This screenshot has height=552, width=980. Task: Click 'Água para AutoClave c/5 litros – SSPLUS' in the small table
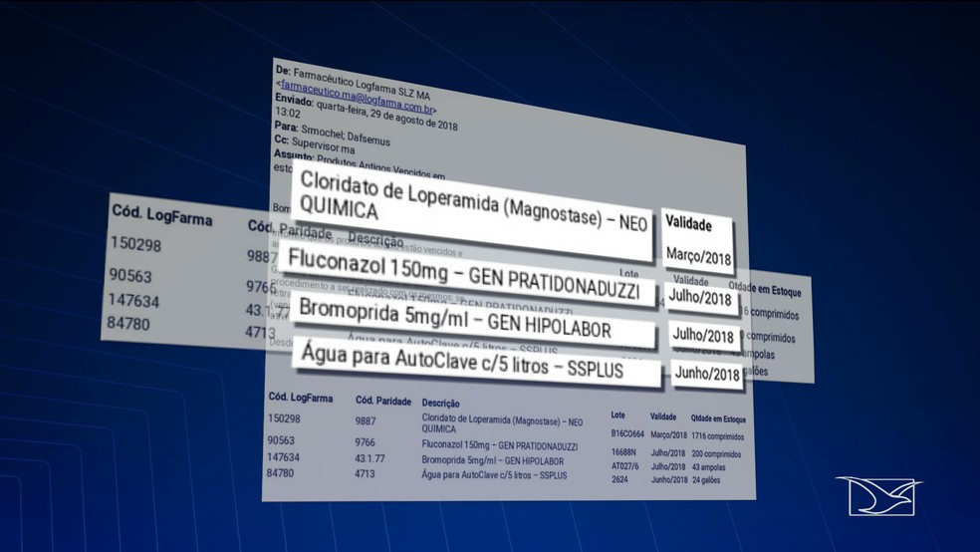click(x=494, y=475)
